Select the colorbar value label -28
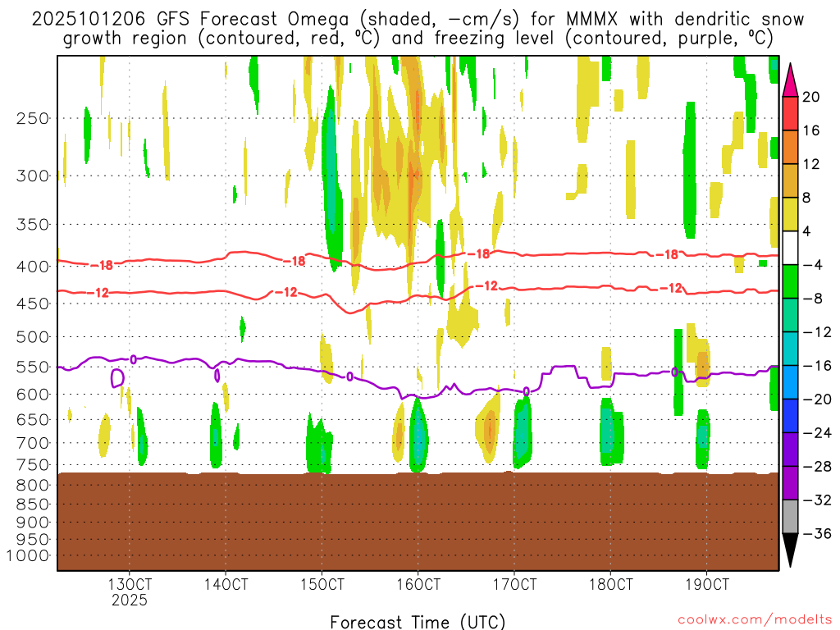Screen dimensions: 840x630 (817, 467)
